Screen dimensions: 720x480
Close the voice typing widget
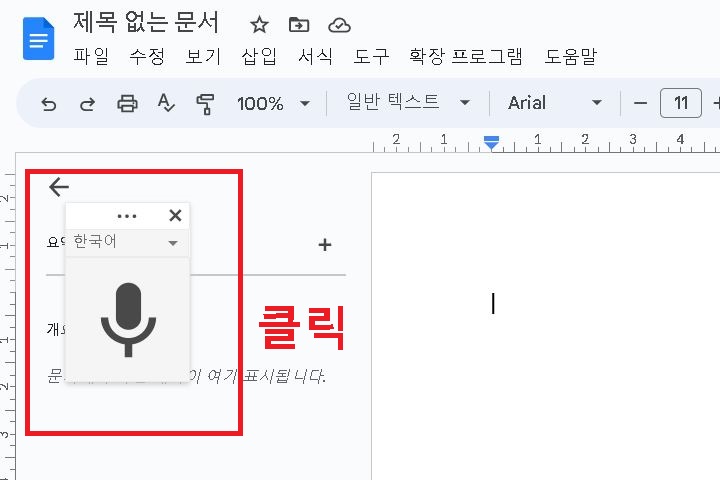(x=175, y=215)
